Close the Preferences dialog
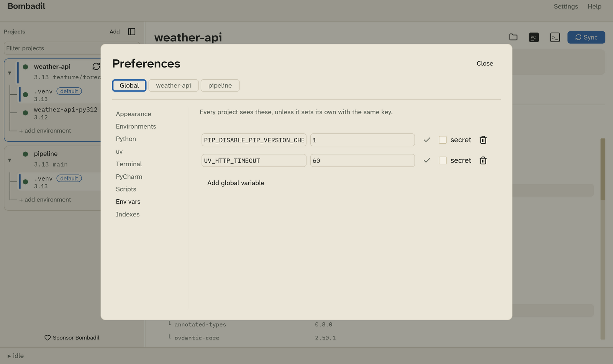Screen dimensions: 613x364 (x=485, y=64)
